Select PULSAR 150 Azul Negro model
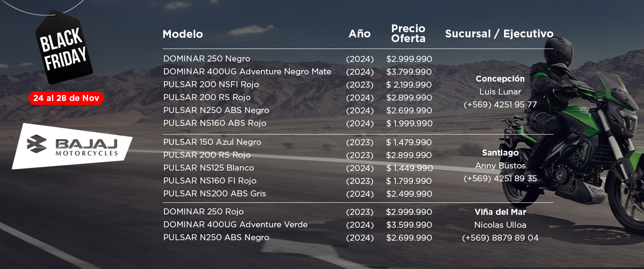 (x=212, y=142)
